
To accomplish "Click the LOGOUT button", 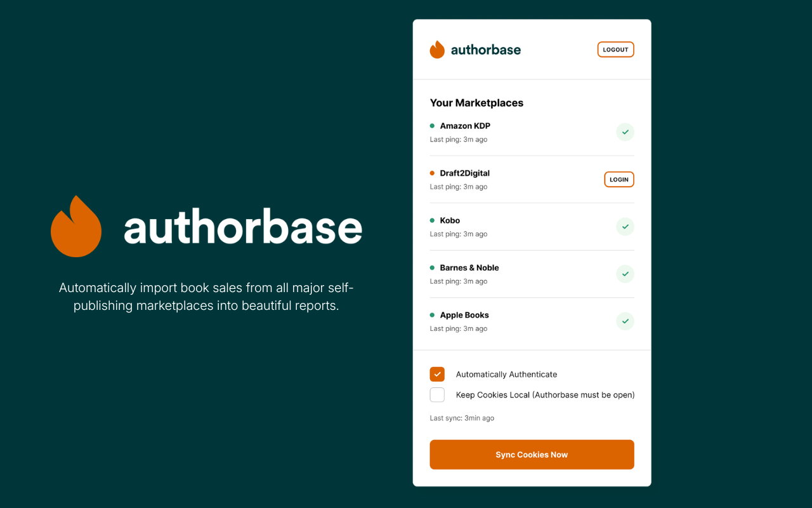I will (615, 50).
